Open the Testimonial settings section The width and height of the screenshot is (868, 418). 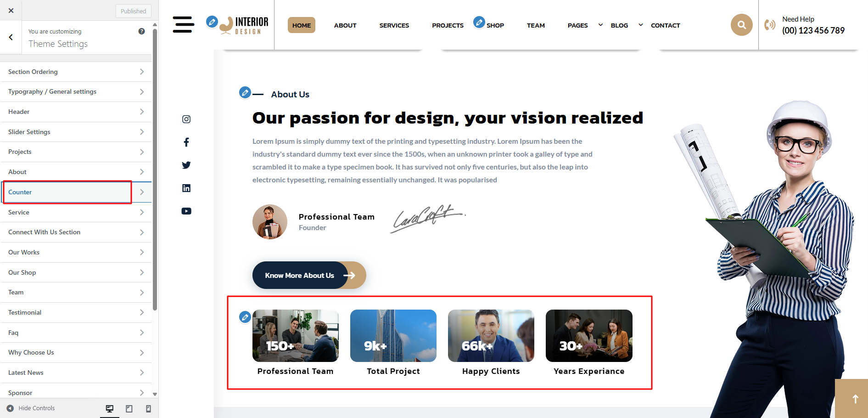click(x=76, y=312)
